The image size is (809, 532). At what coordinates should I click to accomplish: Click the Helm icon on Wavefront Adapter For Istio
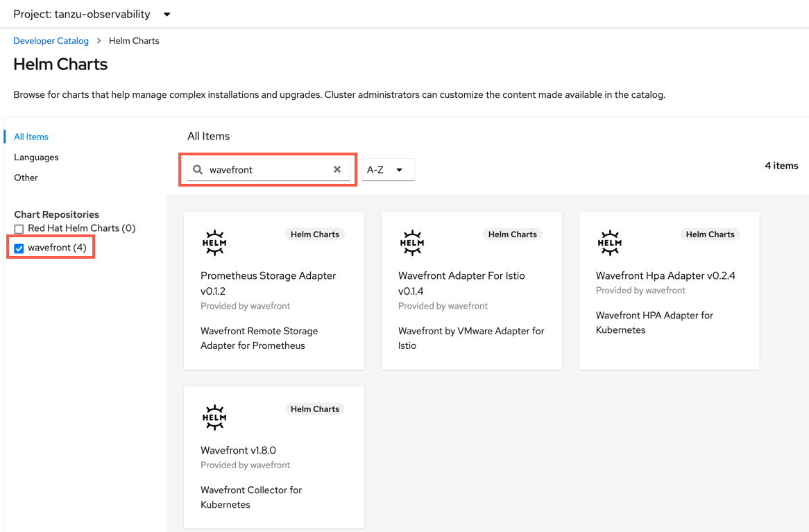411,243
